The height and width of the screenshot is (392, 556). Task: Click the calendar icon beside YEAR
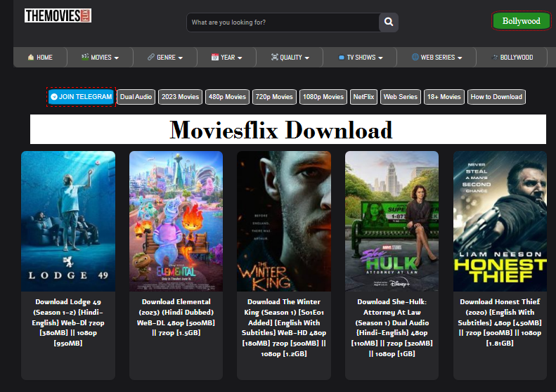click(215, 57)
